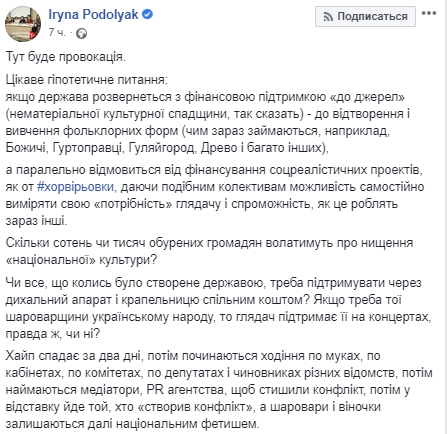Click paragraph starting "а паралельно відмовиться"
The height and width of the screenshot is (434, 447).
[215, 195]
